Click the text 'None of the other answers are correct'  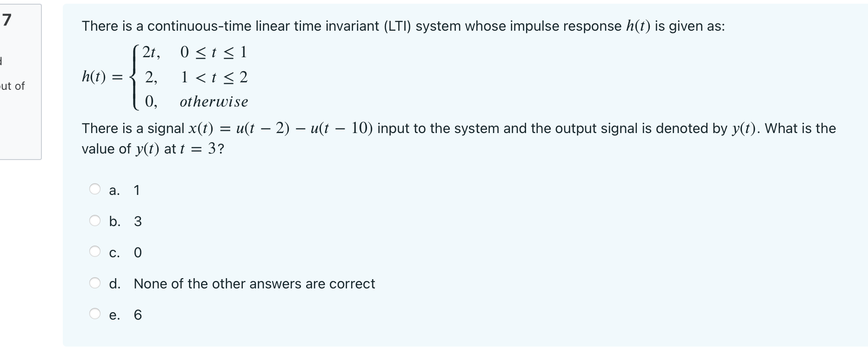pos(254,284)
